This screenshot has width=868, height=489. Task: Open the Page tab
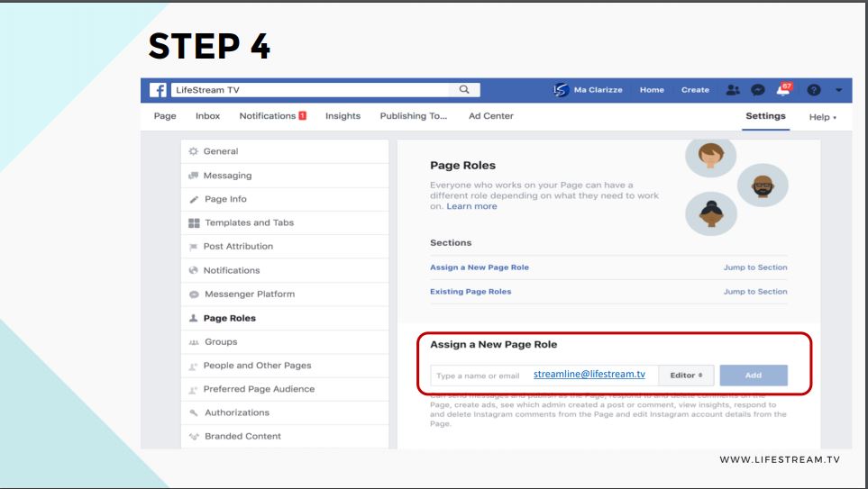tap(165, 116)
